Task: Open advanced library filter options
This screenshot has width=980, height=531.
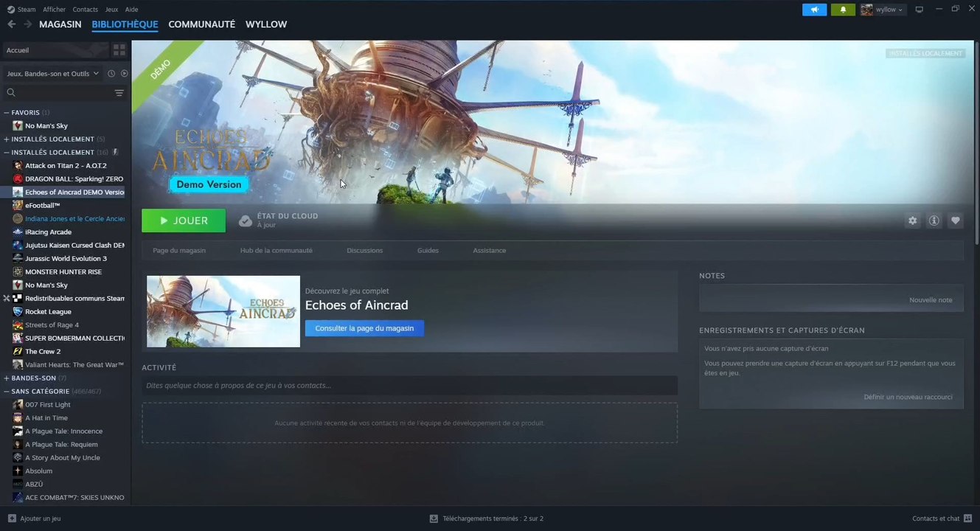Action: tap(119, 93)
